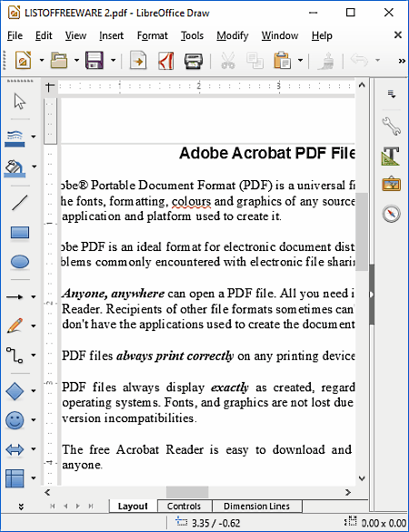409x532 pixels.
Task: Click the Line Color icon
Action: [x=15, y=138]
